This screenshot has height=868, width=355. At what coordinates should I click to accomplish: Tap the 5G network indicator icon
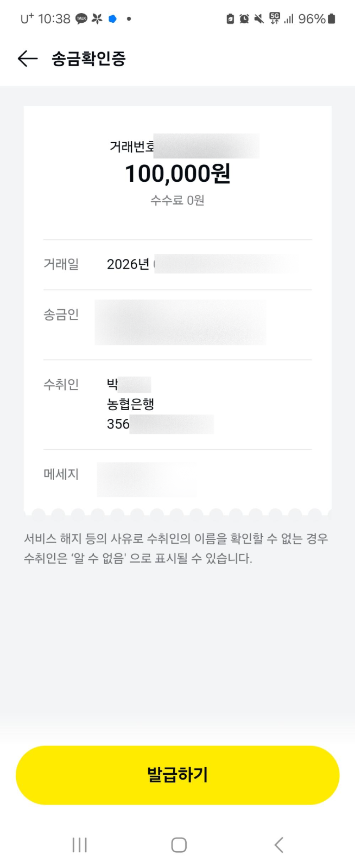pyautogui.click(x=274, y=18)
